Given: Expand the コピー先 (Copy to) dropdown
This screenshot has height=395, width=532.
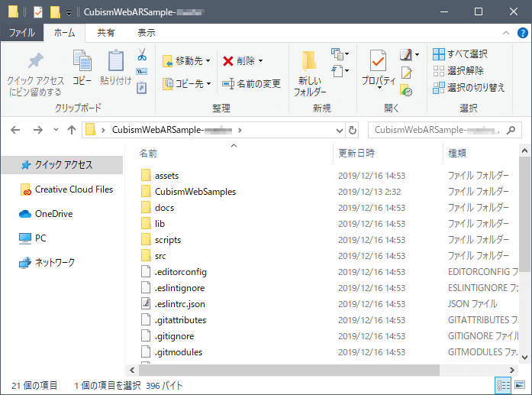Looking at the screenshot, I should [x=208, y=83].
